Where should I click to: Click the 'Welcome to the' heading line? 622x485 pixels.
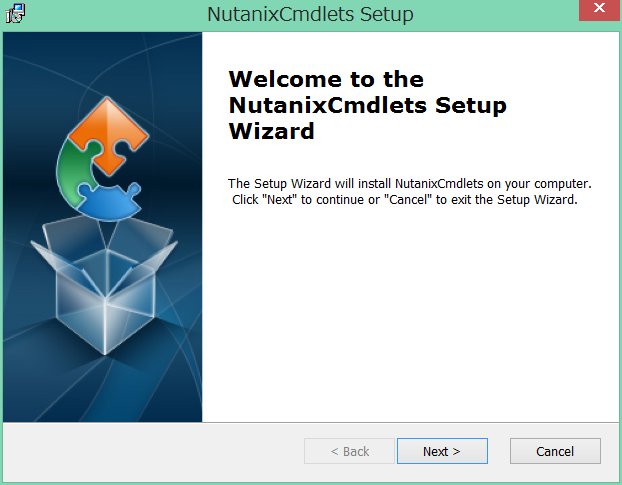(x=326, y=79)
